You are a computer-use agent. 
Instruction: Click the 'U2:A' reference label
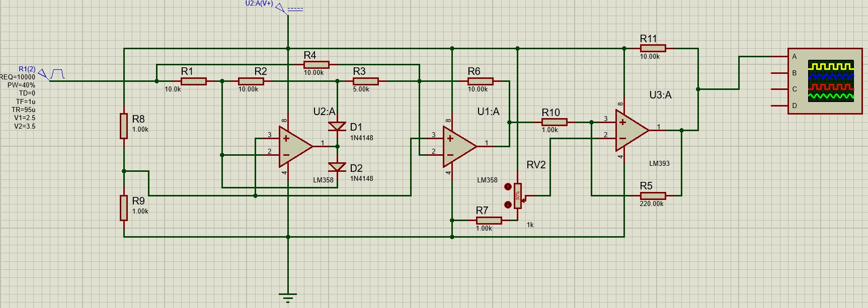click(x=324, y=112)
